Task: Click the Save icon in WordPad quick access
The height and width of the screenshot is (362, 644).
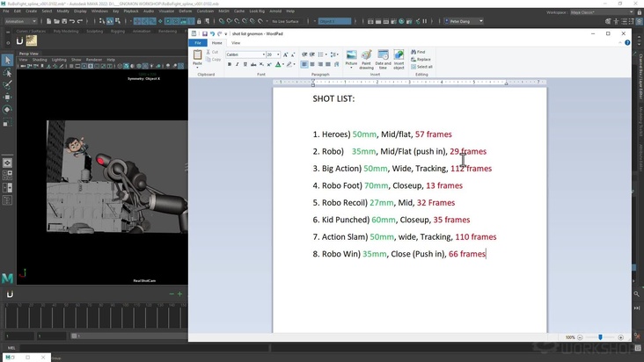Action: click(204, 33)
